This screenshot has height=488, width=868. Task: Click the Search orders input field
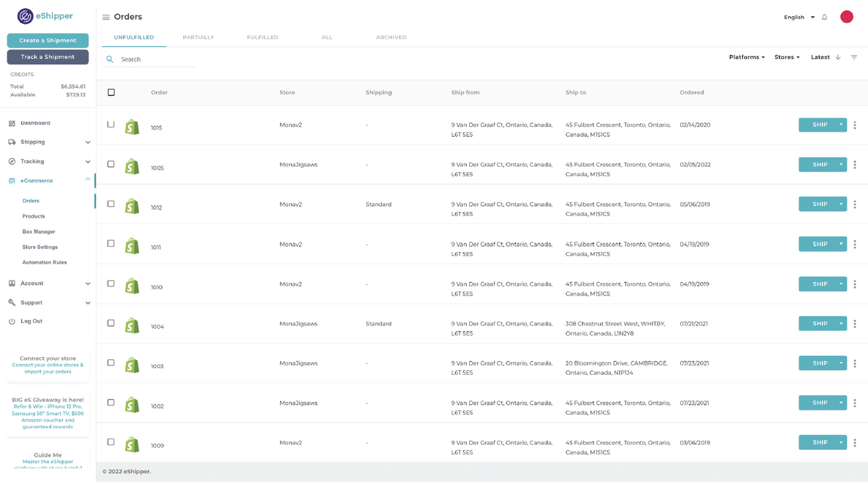[156, 60]
